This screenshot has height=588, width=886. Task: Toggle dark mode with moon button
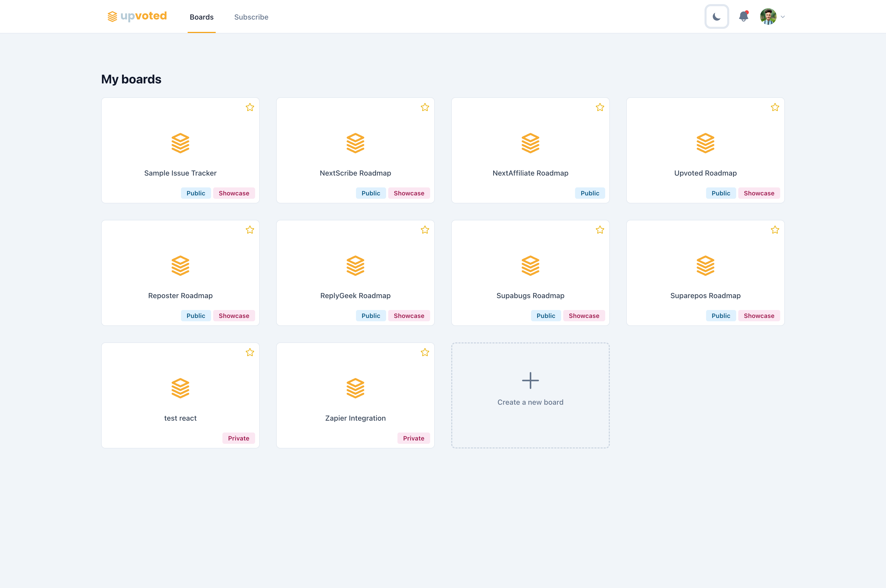tap(717, 16)
